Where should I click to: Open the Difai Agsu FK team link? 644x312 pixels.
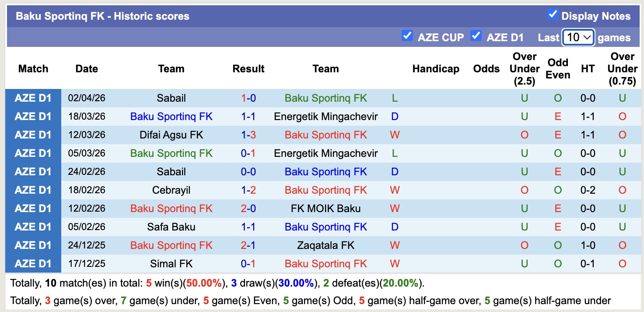click(x=171, y=135)
